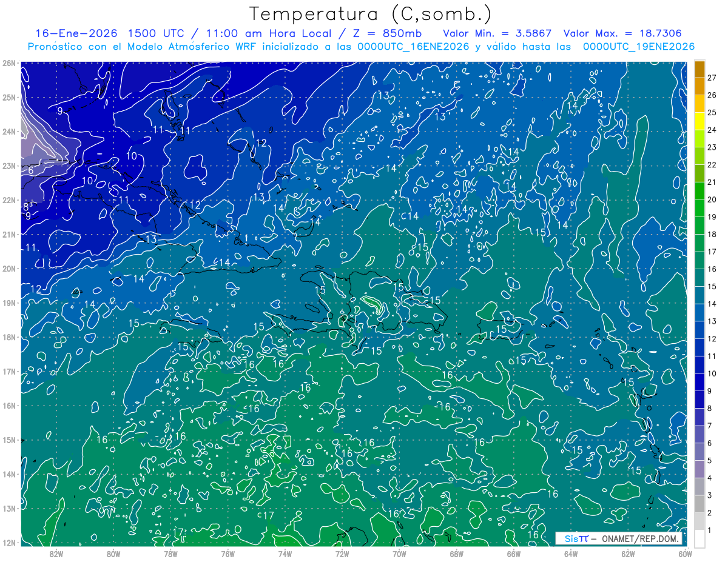Click longitude axis label "76W"
728x562 pixels.
228,554
